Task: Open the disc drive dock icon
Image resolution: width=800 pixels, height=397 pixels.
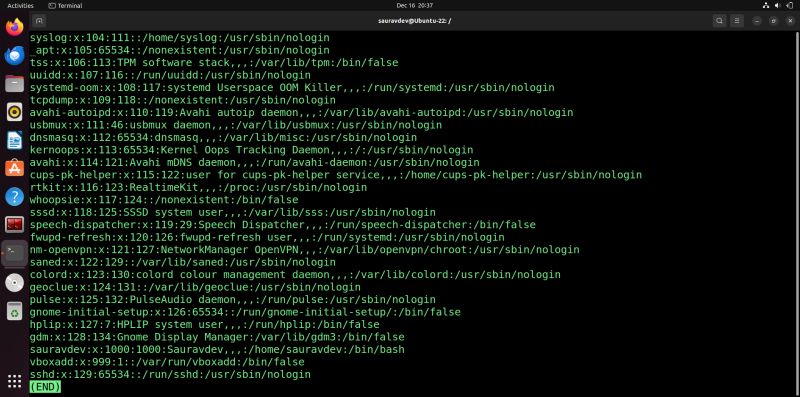Action: (14, 282)
